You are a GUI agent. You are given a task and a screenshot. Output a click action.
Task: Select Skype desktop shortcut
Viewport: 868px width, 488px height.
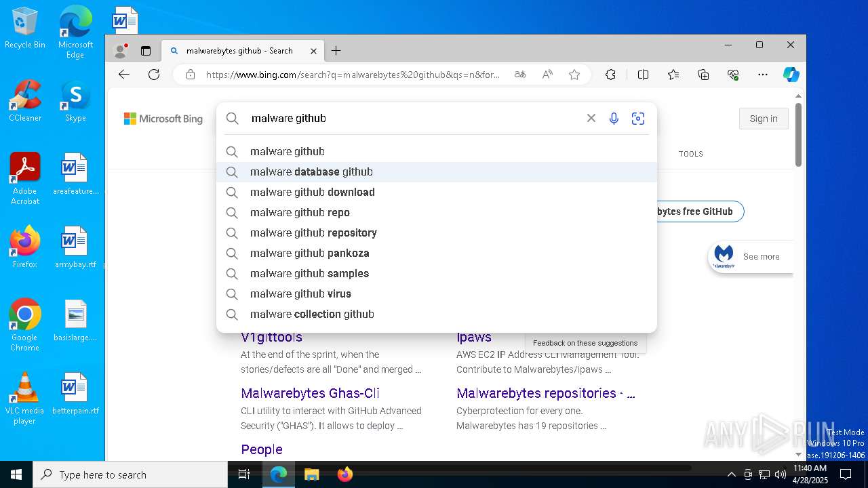(75, 102)
